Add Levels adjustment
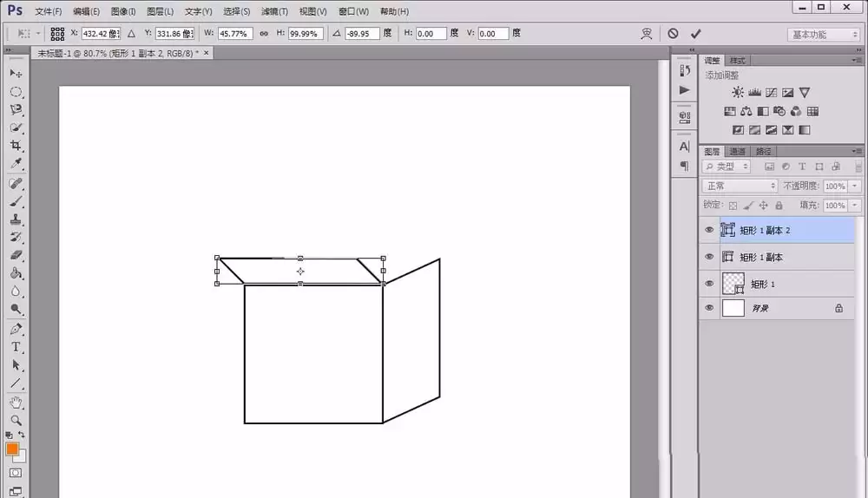This screenshot has width=868, height=498. coord(754,93)
